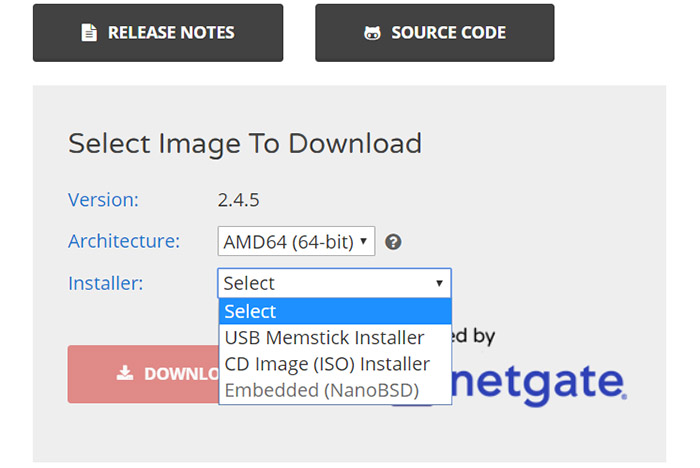Click the red DOWNLOAD button

click(x=143, y=374)
